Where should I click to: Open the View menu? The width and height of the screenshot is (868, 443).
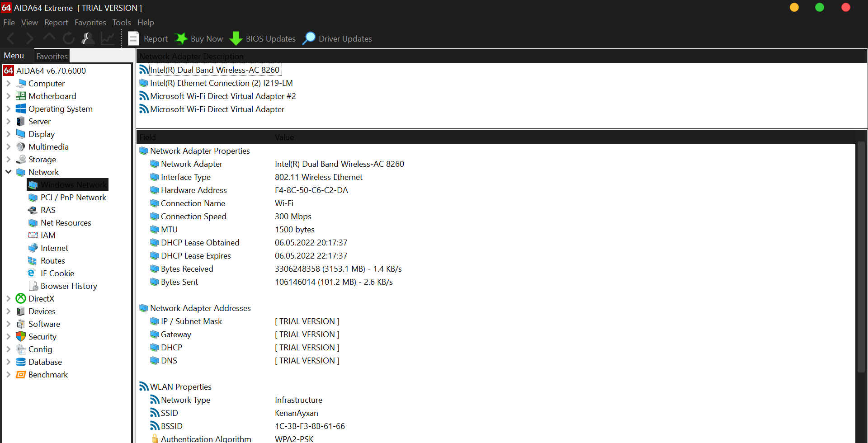pos(29,22)
